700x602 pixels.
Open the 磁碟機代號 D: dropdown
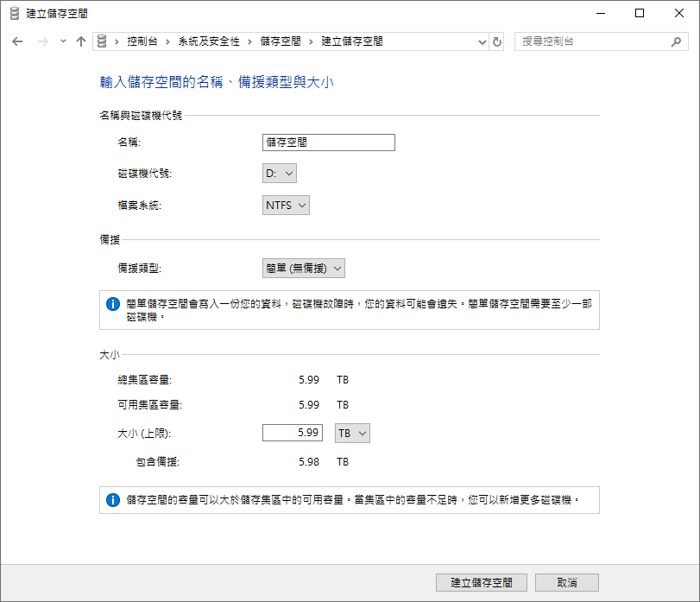point(280,174)
